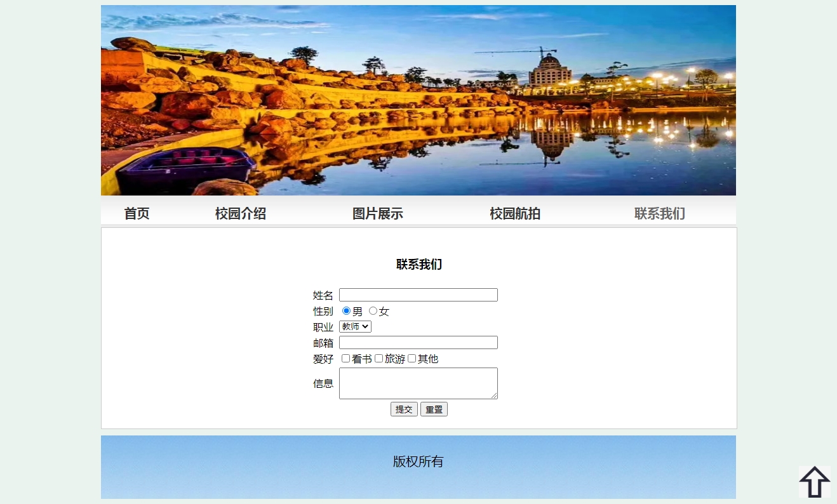Open the 图片展示 navigation item

click(x=378, y=214)
